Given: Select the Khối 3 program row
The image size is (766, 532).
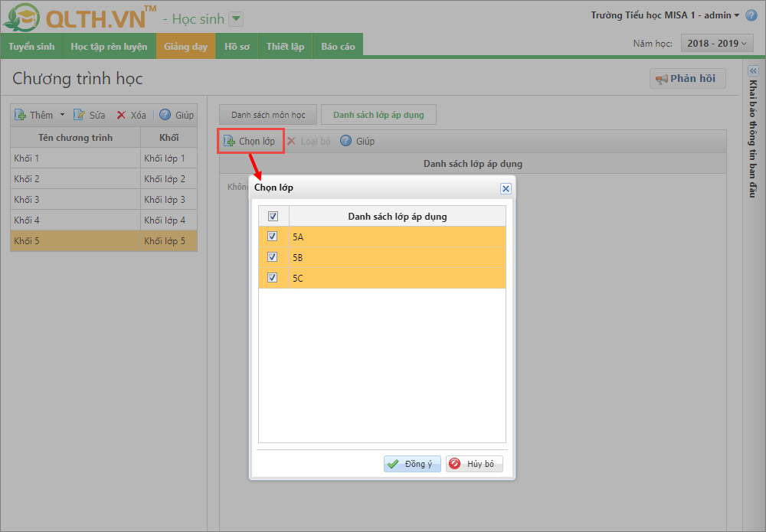Looking at the screenshot, I should coord(103,200).
